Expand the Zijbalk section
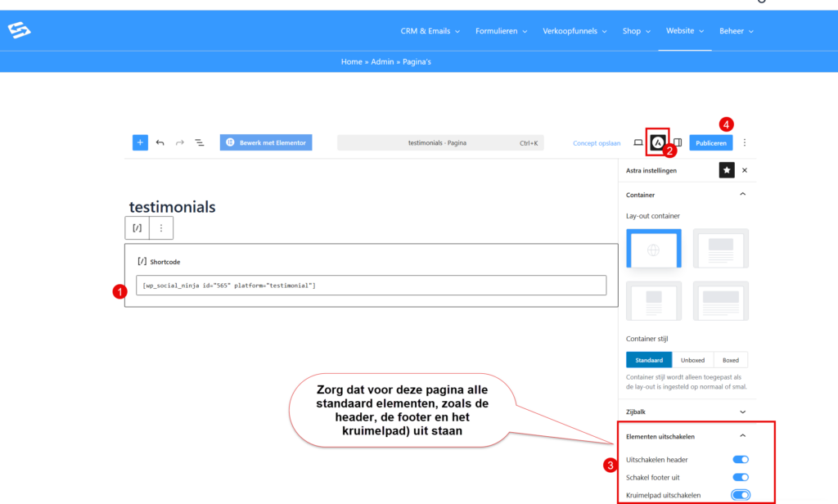The width and height of the screenshot is (838, 504). [x=742, y=412]
